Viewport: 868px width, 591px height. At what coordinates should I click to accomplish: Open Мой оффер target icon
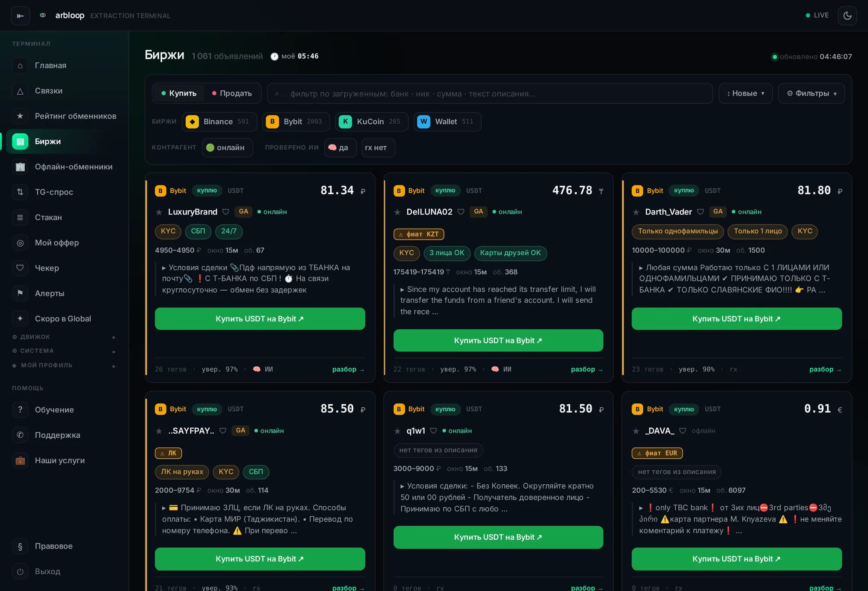coord(20,243)
